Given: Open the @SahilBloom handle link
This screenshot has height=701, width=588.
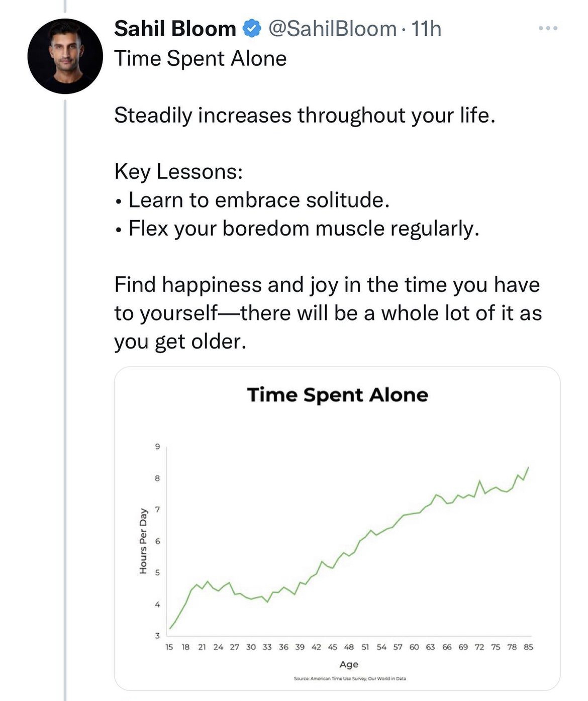Looking at the screenshot, I should [x=332, y=29].
